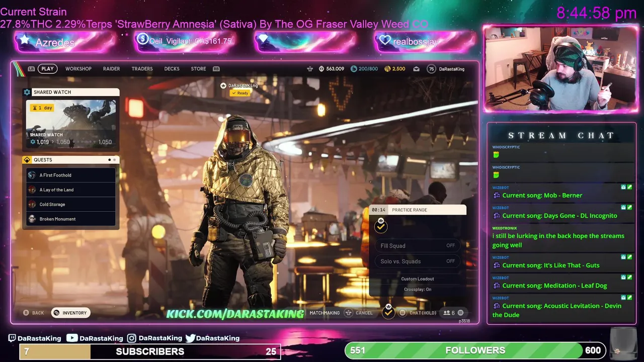
Task: Click the Cold Storage quest giver portrait
Action: pos(32,204)
